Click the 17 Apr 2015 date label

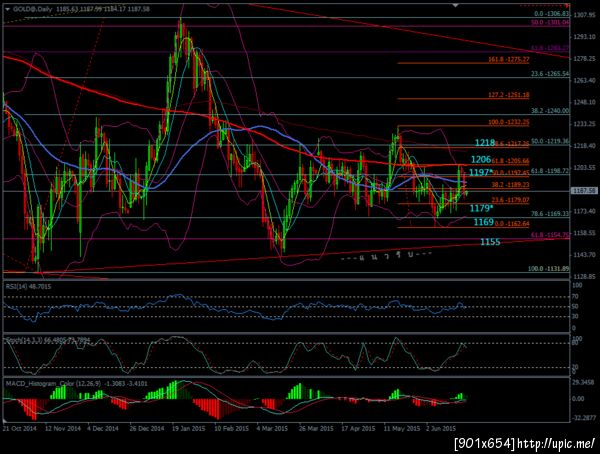(x=359, y=428)
